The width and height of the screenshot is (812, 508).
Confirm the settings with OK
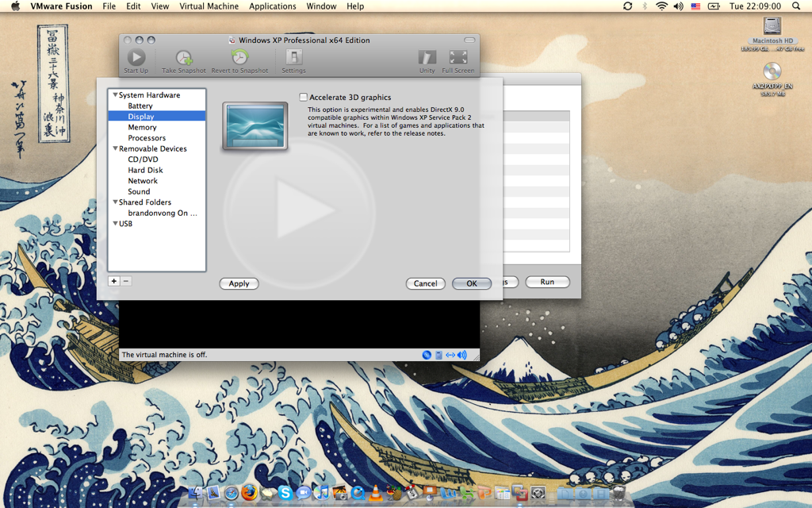[471, 283]
